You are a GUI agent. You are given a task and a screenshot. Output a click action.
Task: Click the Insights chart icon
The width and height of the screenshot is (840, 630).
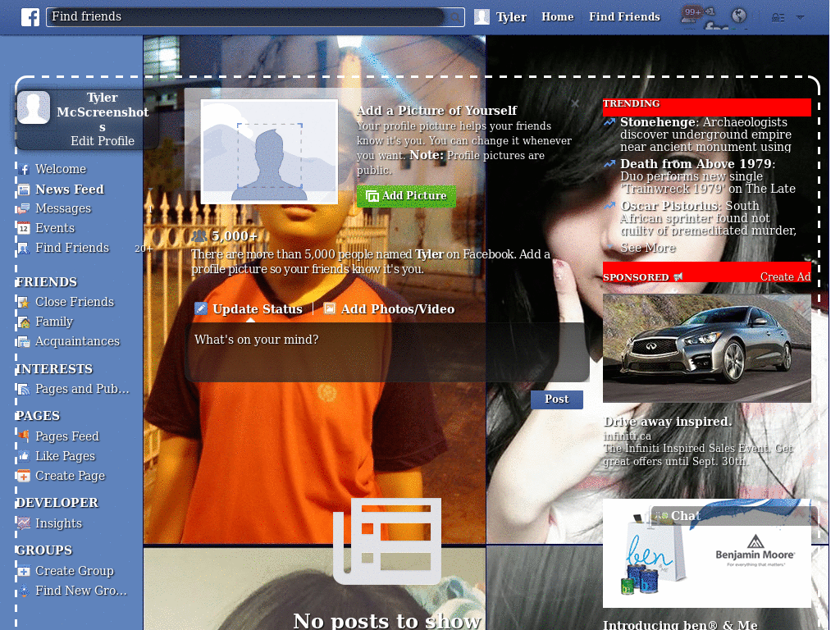[x=24, y=523]
